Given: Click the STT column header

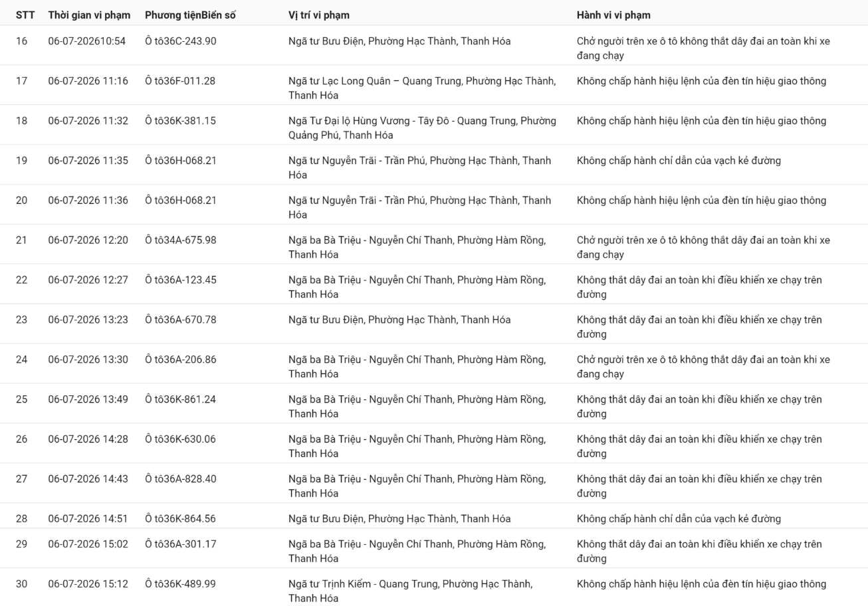Looking at the screenshot, I should 25,15.
